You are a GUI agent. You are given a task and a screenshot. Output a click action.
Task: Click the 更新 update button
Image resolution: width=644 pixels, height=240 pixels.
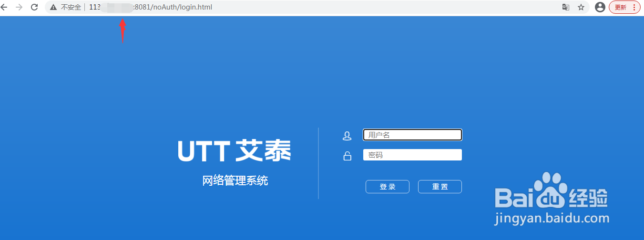620,7
